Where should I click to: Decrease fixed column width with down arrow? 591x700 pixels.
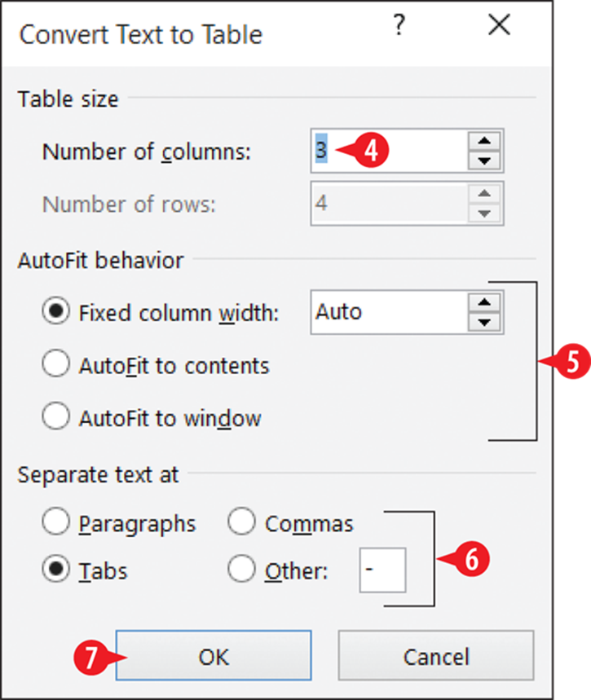pos(483,322)
